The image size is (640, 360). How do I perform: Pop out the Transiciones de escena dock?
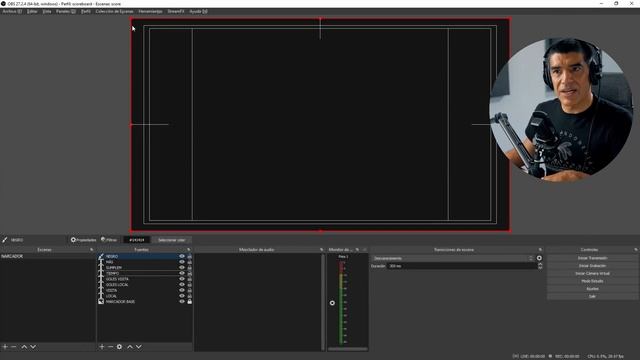point(540,249)
